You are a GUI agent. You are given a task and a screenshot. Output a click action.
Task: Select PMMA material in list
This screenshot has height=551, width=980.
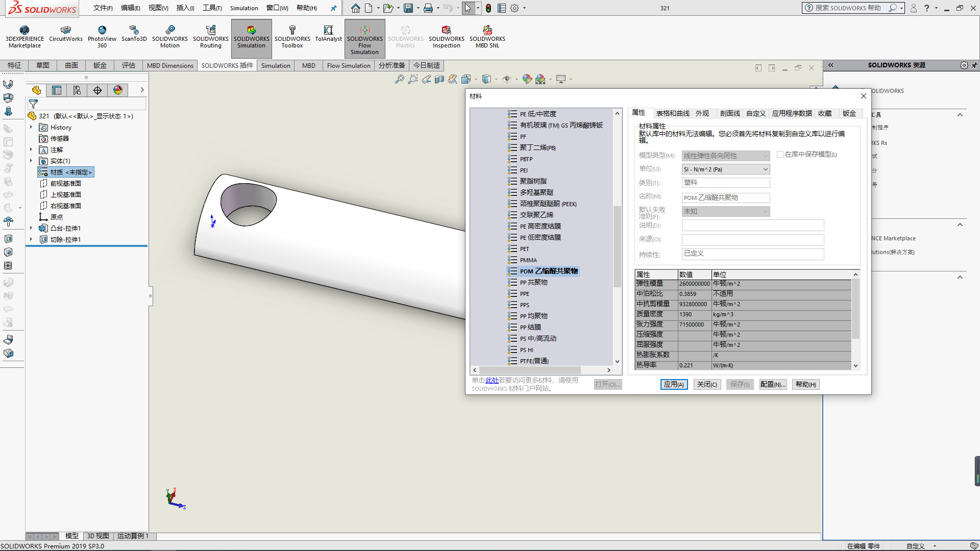click(528, 260)
